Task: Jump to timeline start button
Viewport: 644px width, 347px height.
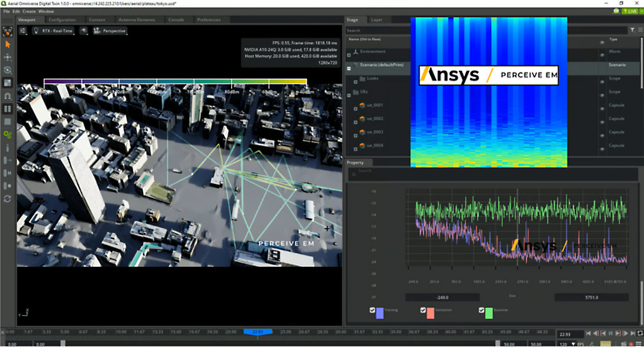Action: (x=588, y=333)
